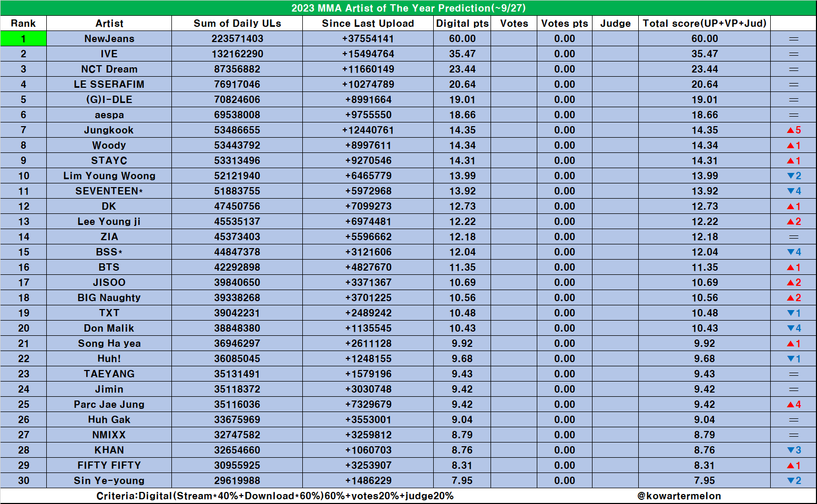The width and height of the screenshot is (817, 504).
Task: Click the Jimin artist cell
Action: click(109, 389)
